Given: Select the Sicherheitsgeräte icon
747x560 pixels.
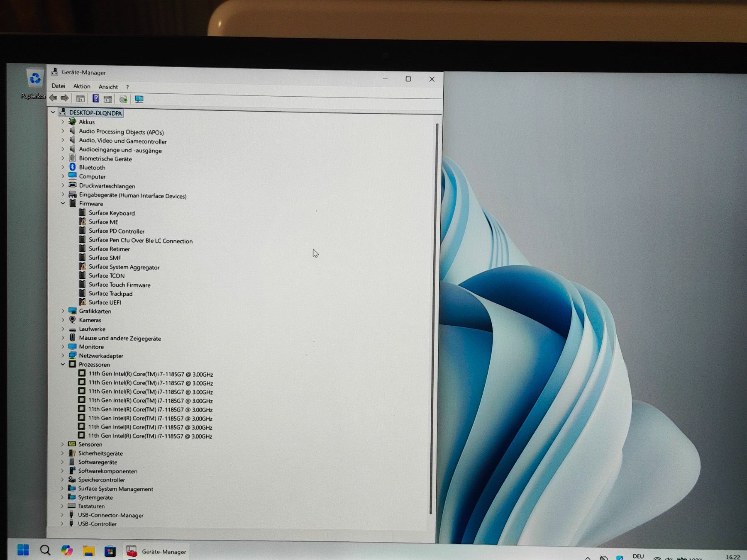Looking at the screenshot, I should point(72,453).
